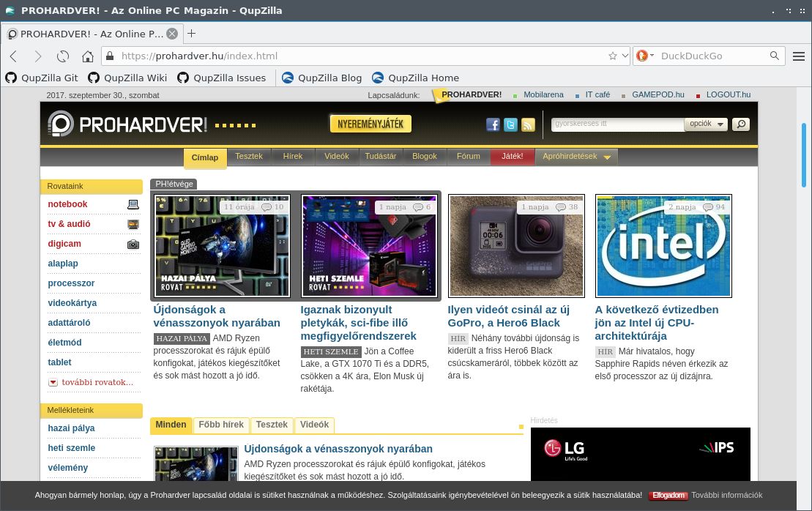
Task: Click the PROHARDVER! logo
Action: tap(127, 124)
